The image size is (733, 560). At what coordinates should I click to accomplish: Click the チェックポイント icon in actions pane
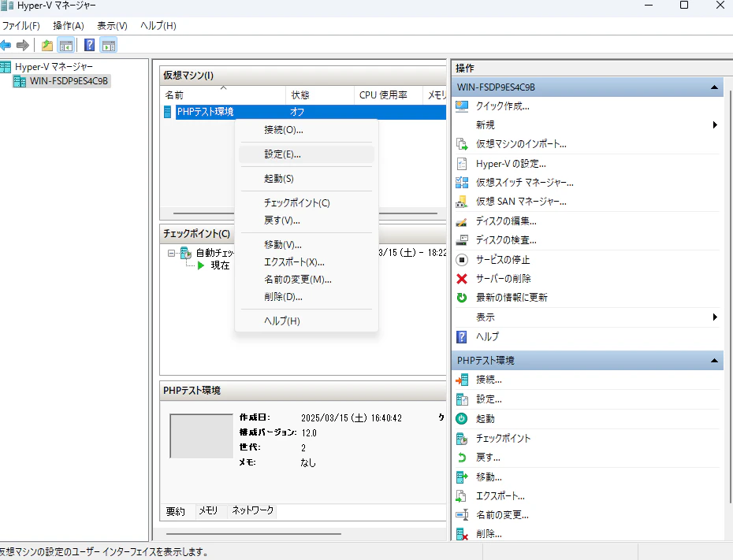462,439
